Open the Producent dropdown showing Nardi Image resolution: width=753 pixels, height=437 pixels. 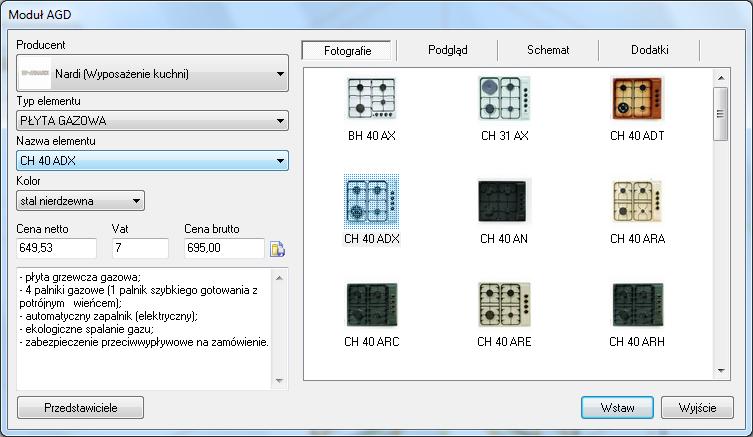coord(153,73)
